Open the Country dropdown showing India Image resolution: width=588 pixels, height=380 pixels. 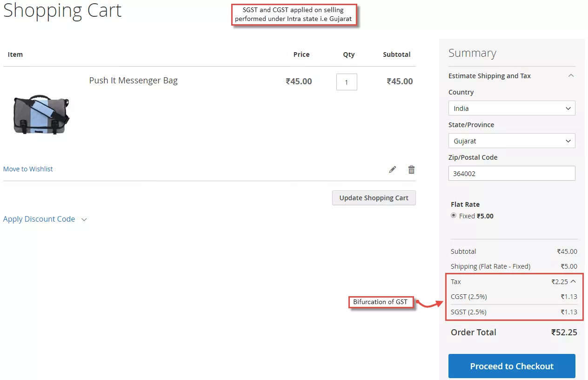(511, 108)
